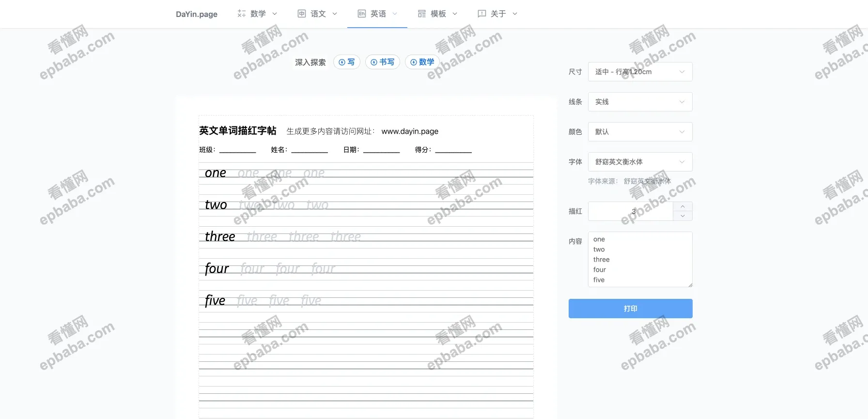Expand the 英语 menu chevron
868x419 pixels.
click(395, 14)
